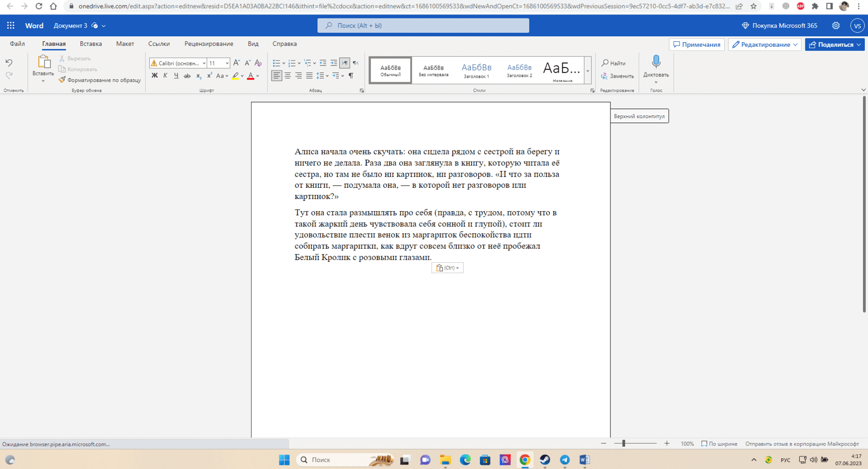Expand the Редактирование mode dropdown
868x469 pixels.
pos(764,45)
